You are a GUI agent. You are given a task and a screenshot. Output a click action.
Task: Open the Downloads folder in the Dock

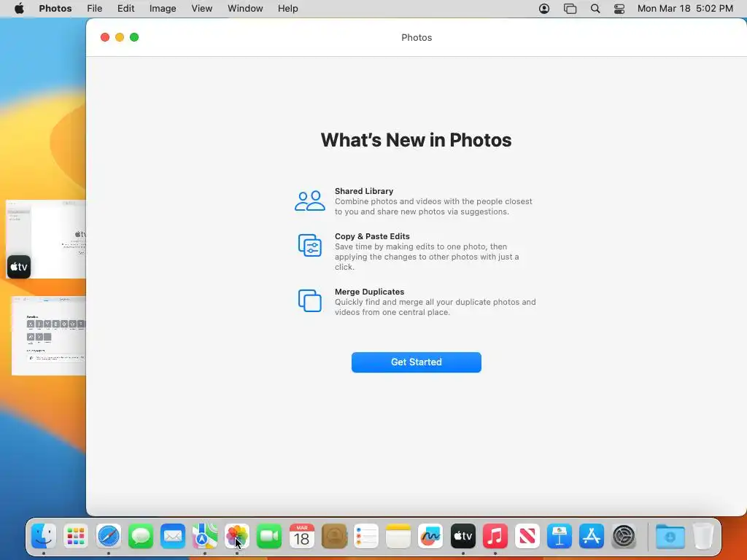(670, 537)
